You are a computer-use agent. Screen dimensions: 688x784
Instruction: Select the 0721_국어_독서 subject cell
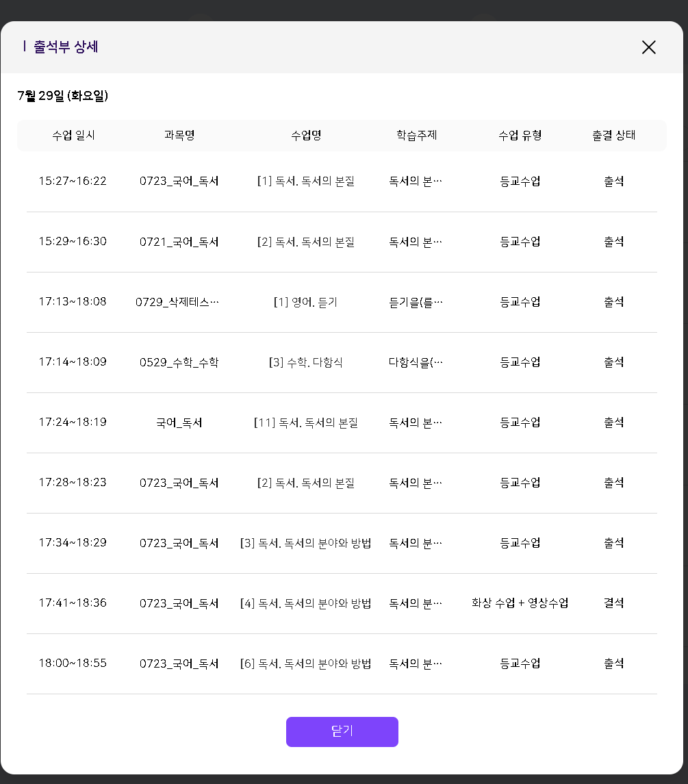179,242
